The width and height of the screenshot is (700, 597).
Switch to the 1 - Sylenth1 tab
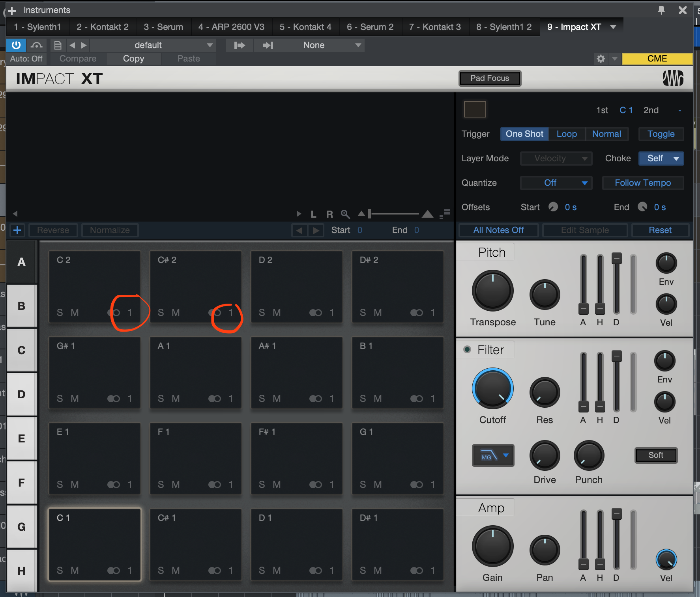pyautogui.click(x=37, y=27)
